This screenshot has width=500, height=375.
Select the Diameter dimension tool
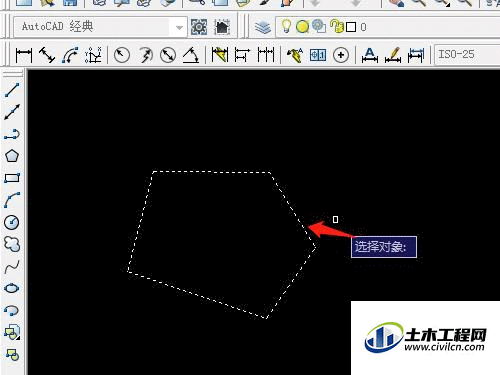click(x=168, y=55)
